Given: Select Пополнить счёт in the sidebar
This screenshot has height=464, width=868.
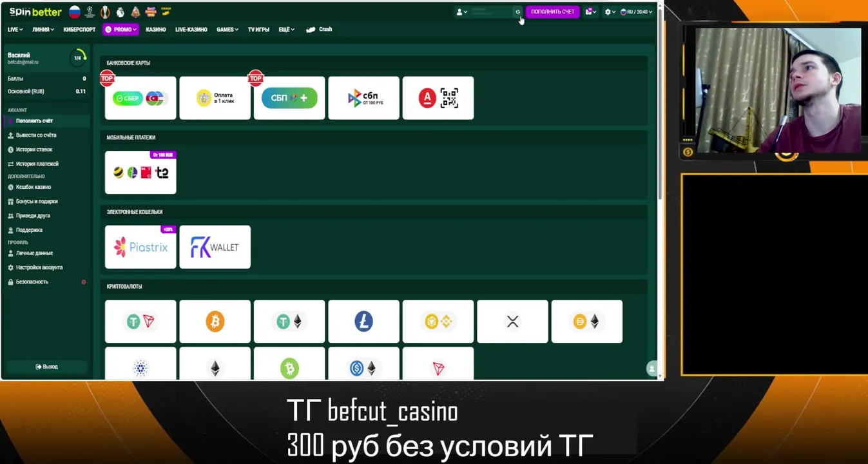Looking at the screenshot, I should coord(46,121).
